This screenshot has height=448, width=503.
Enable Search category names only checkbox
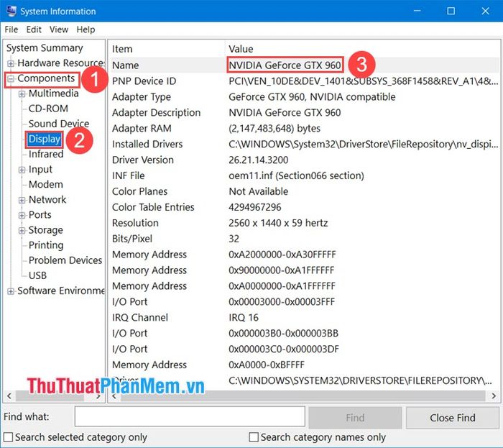(254, 437)
